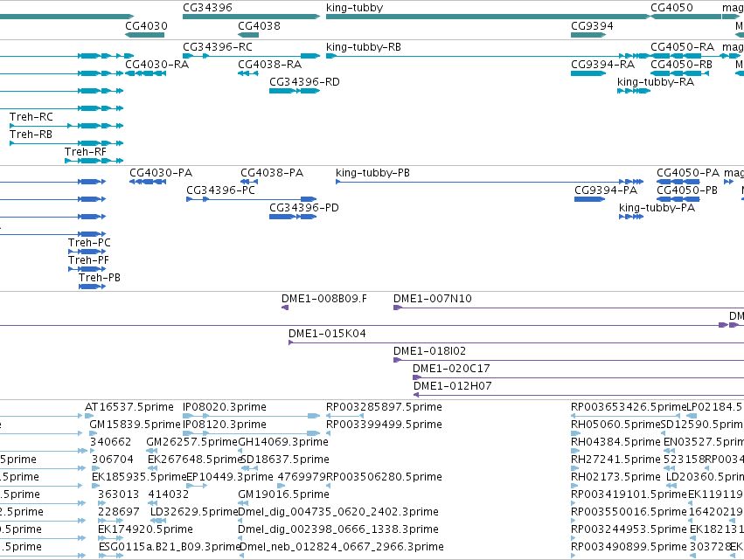Select the Treh-PC protein label
This screenshot has height=560, width=744.
coord(89,243)
